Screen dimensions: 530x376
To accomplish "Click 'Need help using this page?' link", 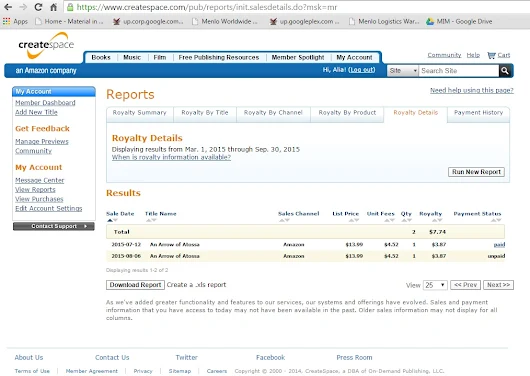I will [472, 90].
